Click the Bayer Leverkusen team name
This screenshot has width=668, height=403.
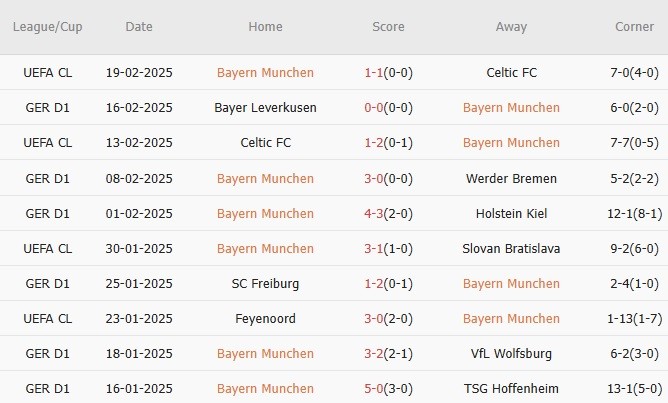coord(265,108)
